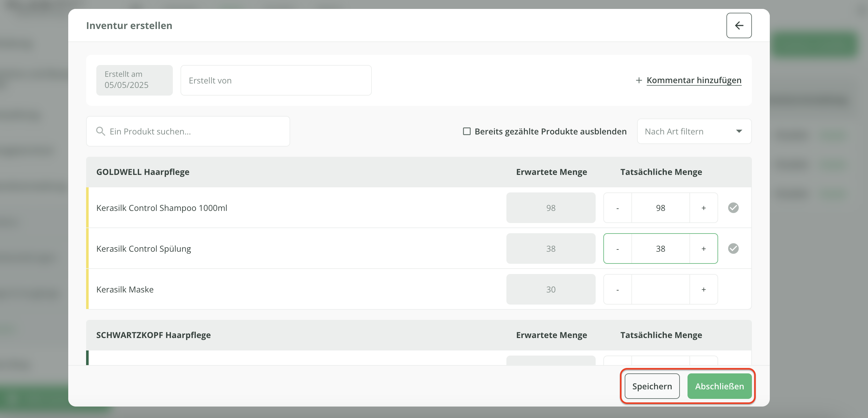868x418 pixels.
Task: Click checkmark icon for Kerasilk Control Spülung
Action: (733, 249)
